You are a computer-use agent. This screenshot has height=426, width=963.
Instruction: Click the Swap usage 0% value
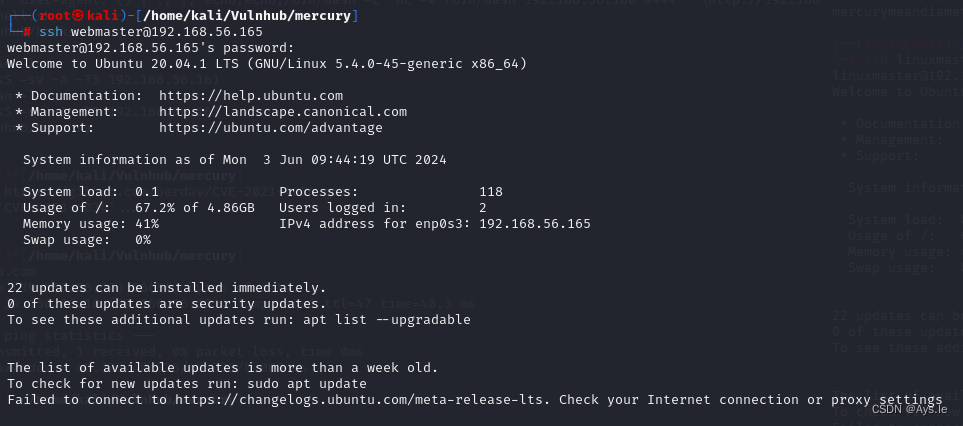click(142, 239)
